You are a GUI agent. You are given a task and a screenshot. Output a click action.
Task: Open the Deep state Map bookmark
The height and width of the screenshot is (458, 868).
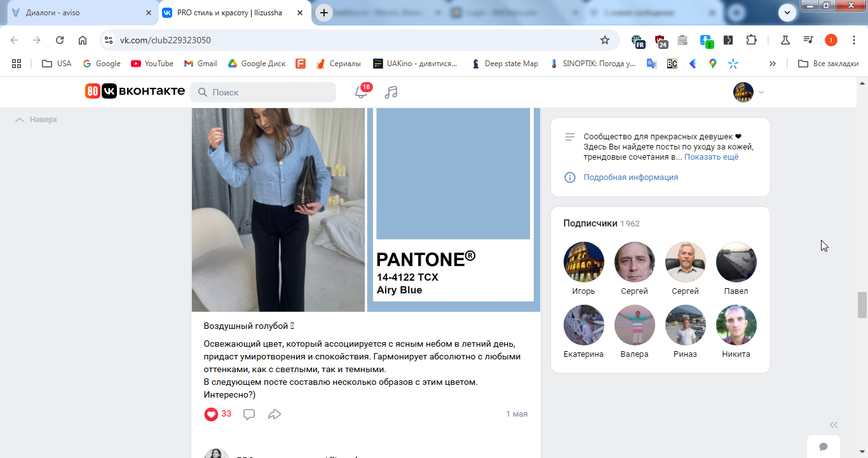click(505, 64)
